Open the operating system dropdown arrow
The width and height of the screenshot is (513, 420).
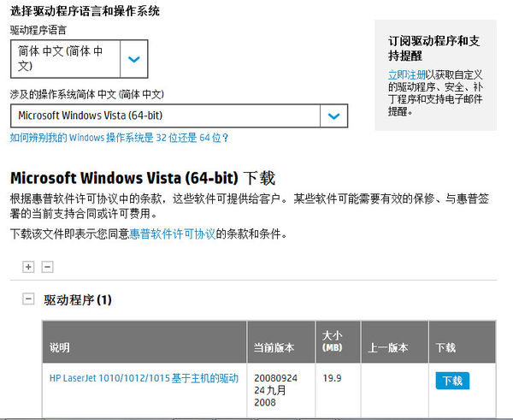(333, 115)
